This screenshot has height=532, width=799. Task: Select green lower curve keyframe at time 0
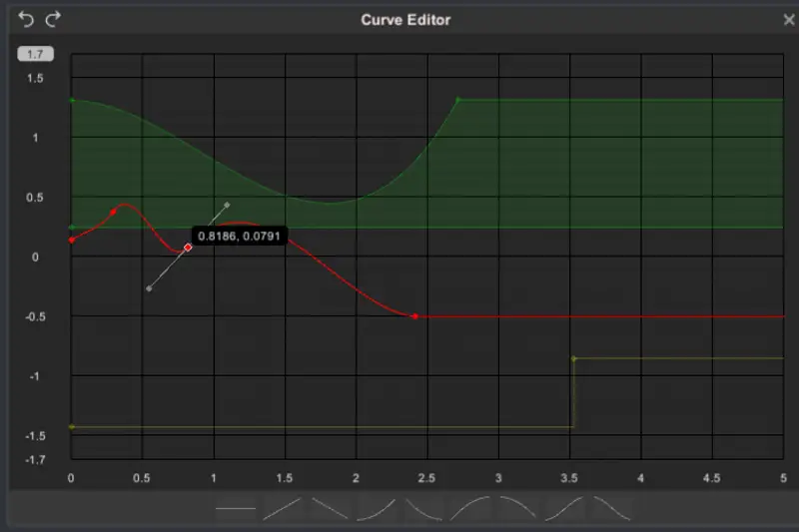tap(72, 227)
